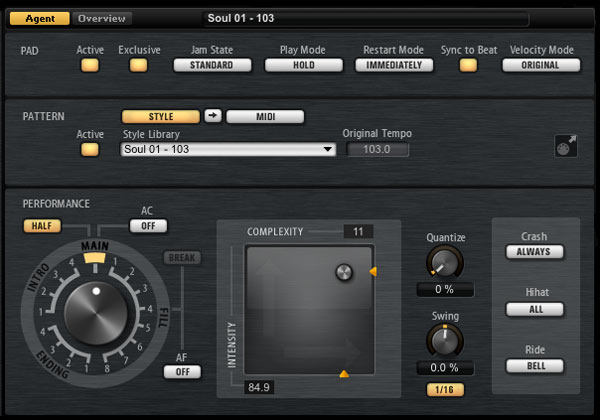Click the arrow icon between Style and MIDI
This screenshot has width=600, height=420.
[213, 116]
